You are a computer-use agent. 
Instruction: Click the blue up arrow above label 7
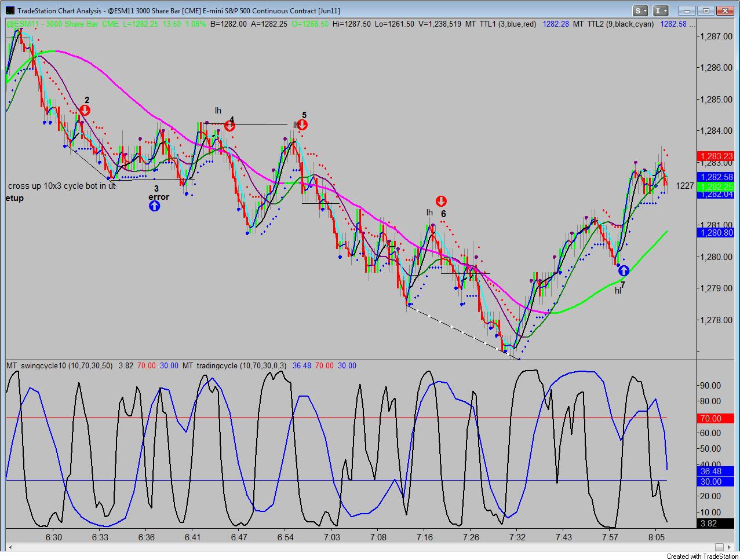click(x=624, y=270)
